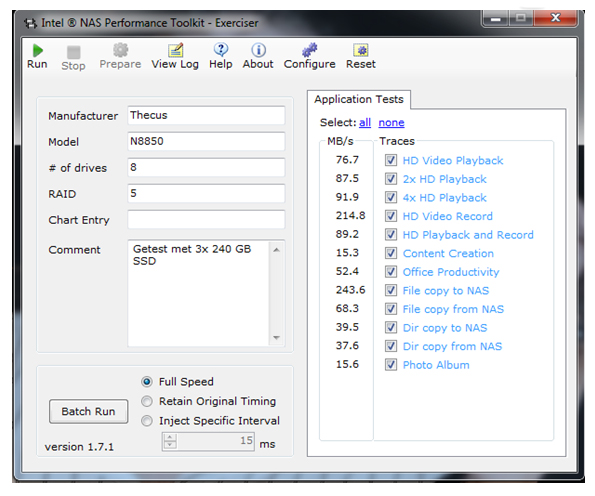Viewport: 595px width, 496px height.
Task: Click the File copy from NAS trace label
Action: (453, 309)
